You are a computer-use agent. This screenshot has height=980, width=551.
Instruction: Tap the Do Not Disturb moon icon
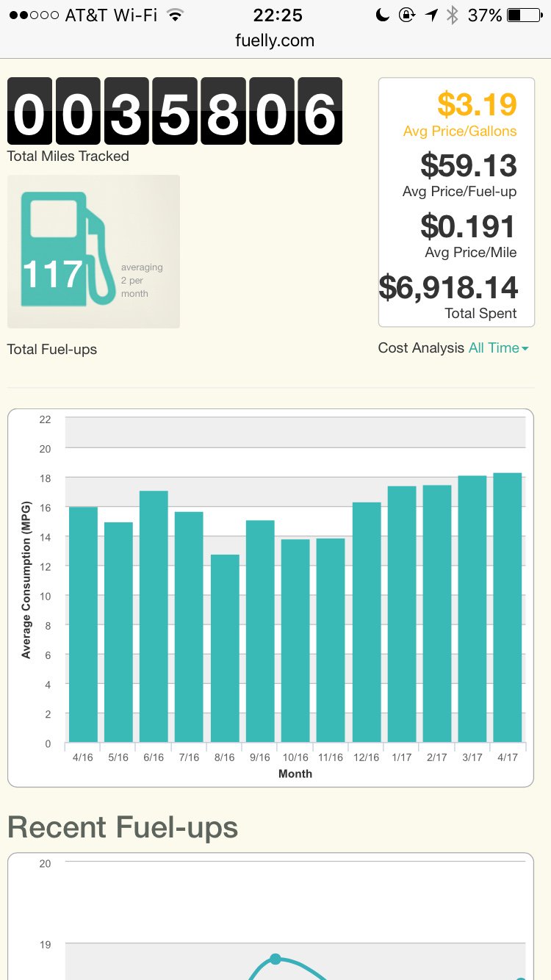(382, 15)
